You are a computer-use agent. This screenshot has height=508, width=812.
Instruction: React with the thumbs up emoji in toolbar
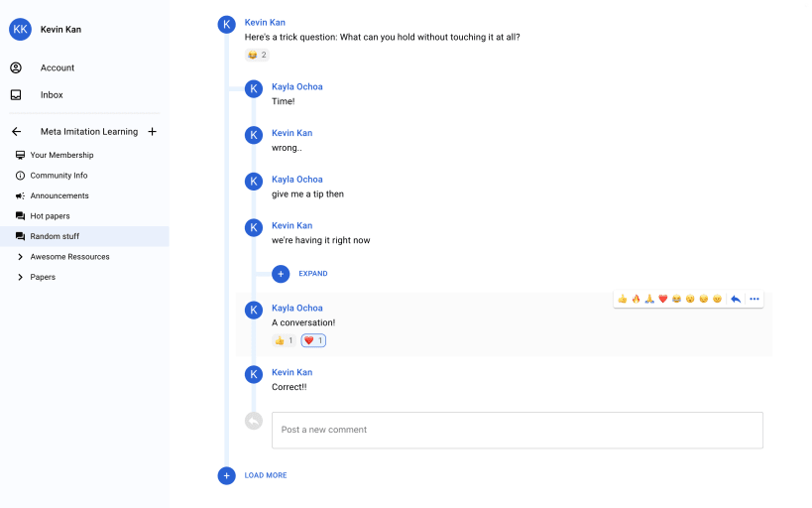pos(623,299)
